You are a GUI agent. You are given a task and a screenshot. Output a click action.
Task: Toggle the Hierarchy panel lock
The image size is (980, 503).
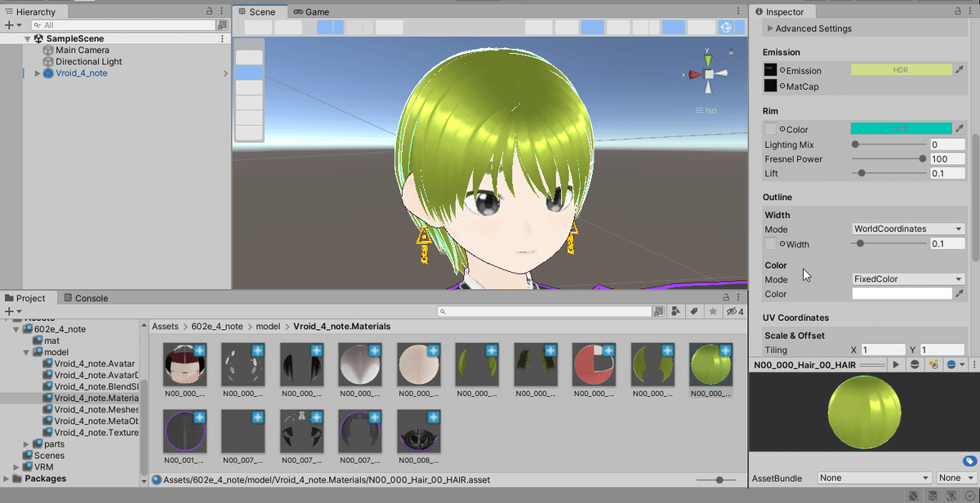[x=210, y=11]
